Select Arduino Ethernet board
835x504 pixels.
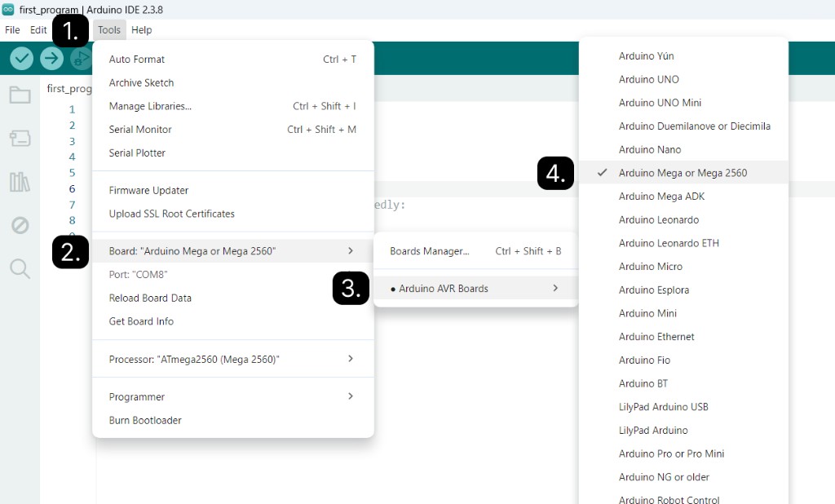point(683,337)
